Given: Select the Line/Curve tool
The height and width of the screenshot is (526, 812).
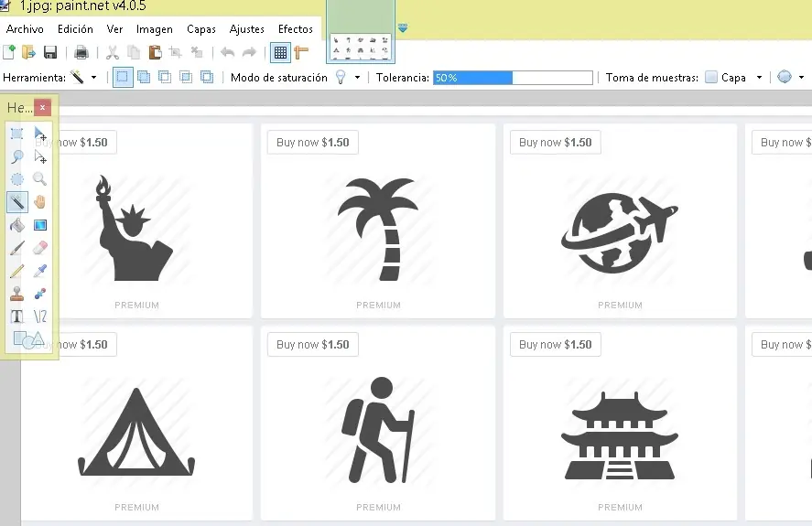Looking at the screenshot, I should tap(40, 317).
